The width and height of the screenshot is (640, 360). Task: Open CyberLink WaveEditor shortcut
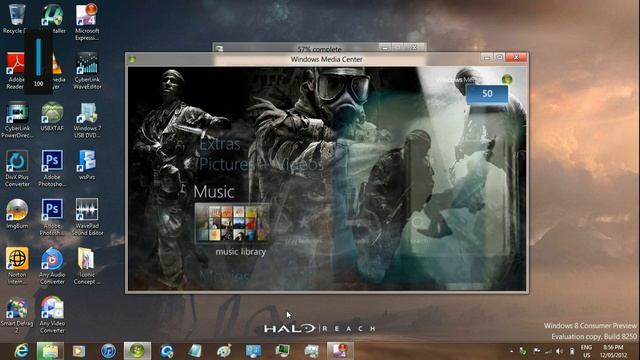coord(87,71)
